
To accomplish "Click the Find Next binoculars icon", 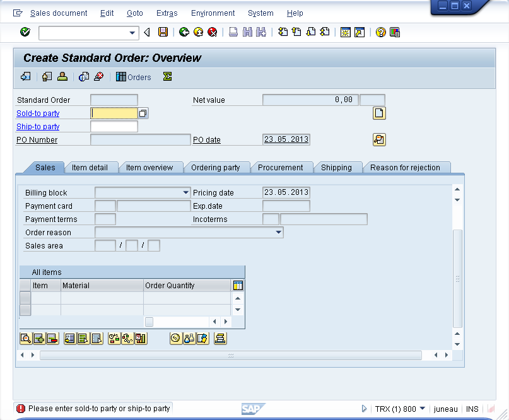I will pos(261,32).
